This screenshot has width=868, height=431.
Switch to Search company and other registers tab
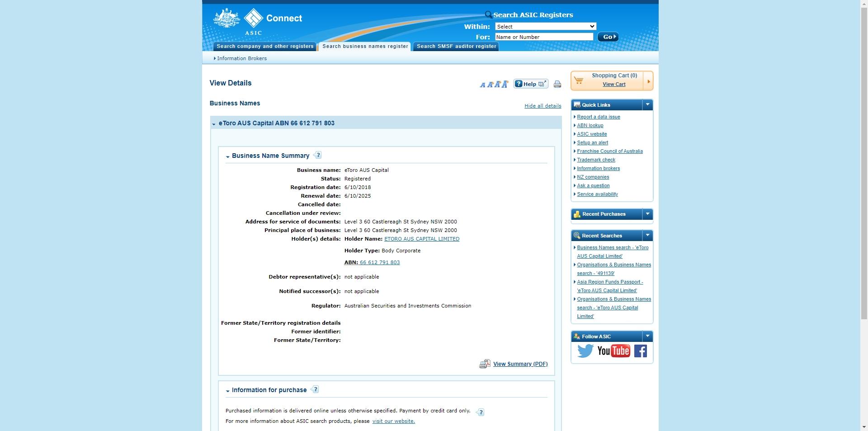coord(265,47)
